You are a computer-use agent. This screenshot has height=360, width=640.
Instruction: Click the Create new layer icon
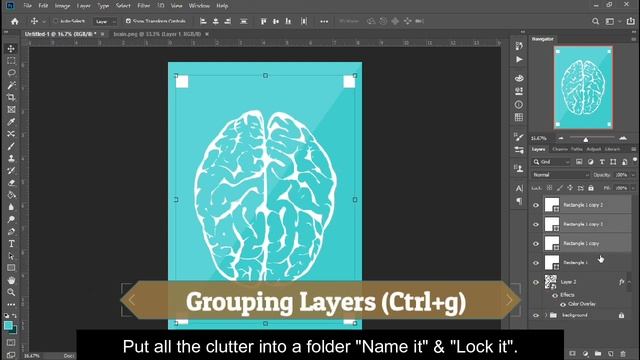point(611,353)
